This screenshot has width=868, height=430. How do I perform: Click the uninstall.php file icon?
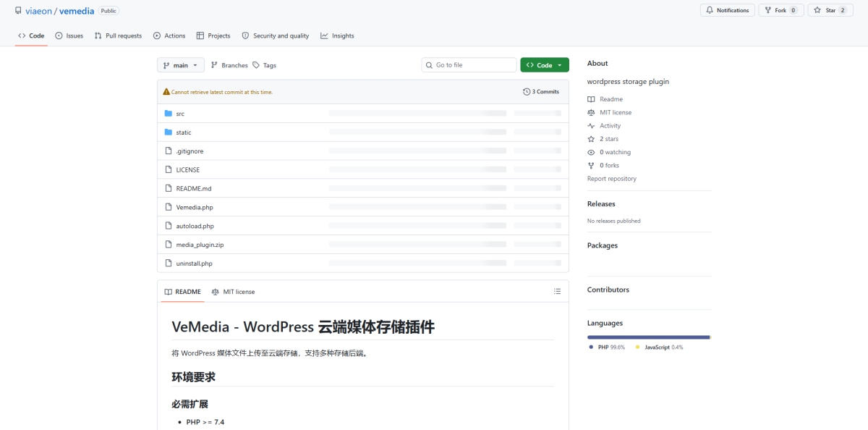(169, 263)
